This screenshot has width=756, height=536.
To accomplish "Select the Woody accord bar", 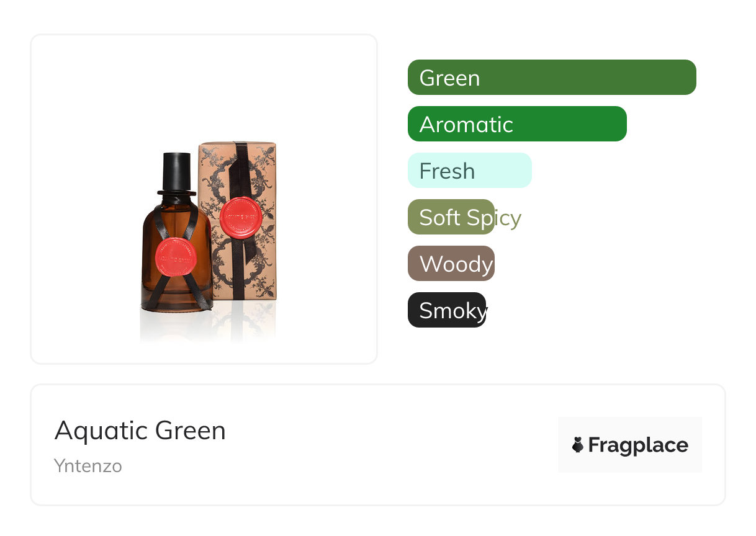I will tap(451, 264).
